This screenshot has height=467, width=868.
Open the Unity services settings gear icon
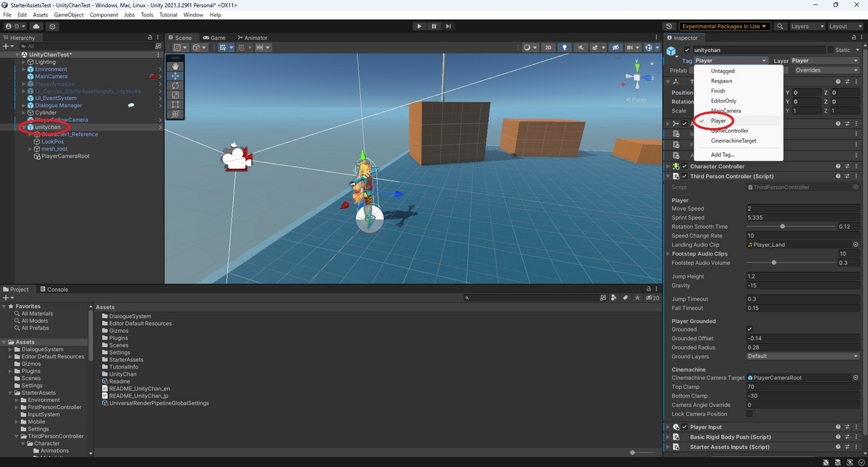(53, 26)
